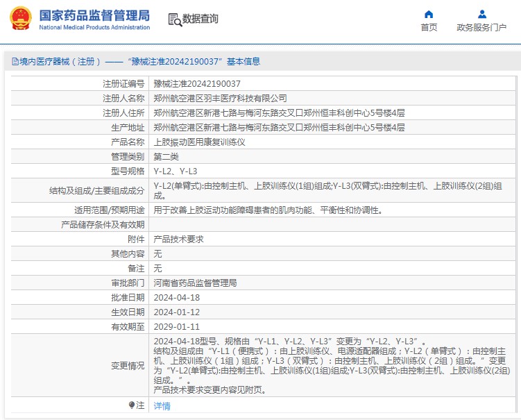Click the 生产地址 label
521x420 pixels.
(128, 128)
